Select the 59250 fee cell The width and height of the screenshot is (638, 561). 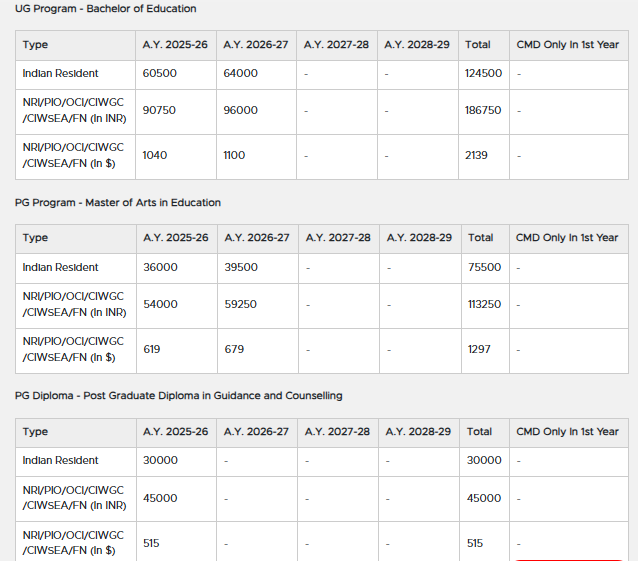pyautogui.click(x=241, y=305)
